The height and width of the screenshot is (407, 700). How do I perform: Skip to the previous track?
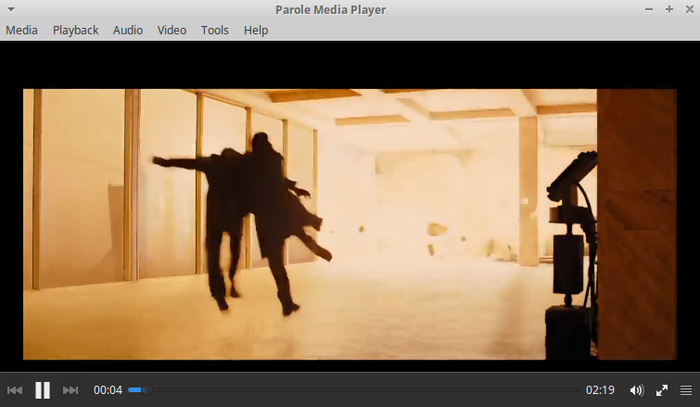click(15, 390)
